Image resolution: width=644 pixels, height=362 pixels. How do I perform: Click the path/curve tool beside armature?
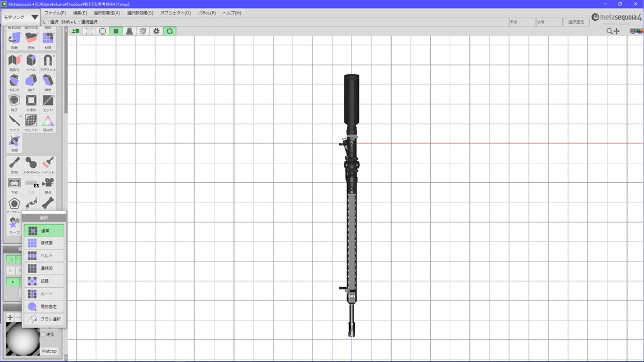(31, 203)
